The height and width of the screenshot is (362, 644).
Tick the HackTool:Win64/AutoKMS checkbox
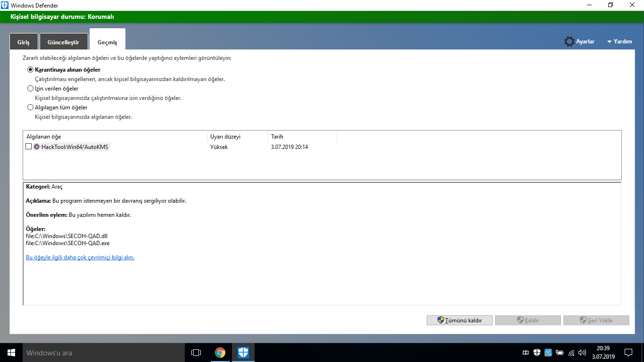click(x=29, y=147)
